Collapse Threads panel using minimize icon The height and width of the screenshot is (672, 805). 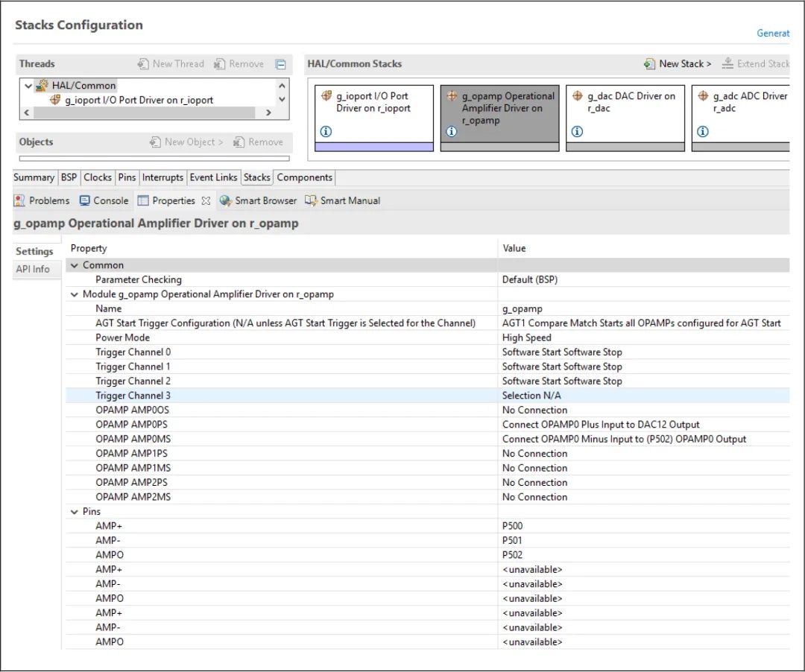(x=280, y=64)
